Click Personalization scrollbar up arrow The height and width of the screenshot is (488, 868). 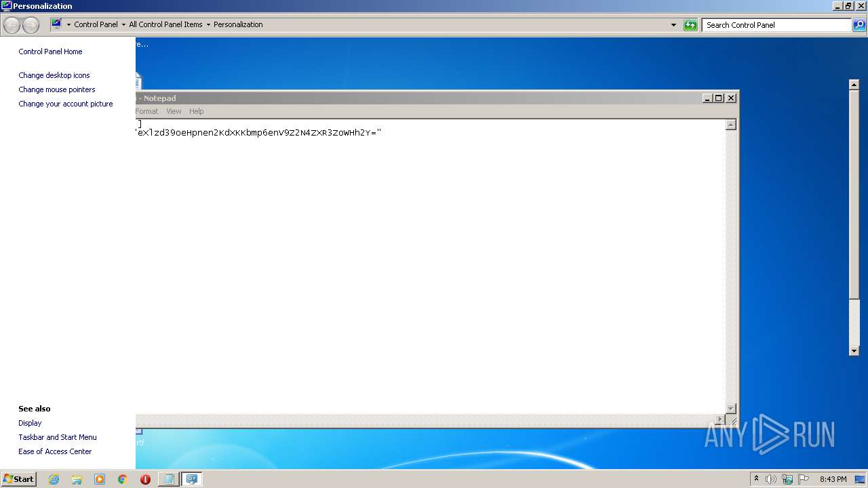tap(854, 85)
